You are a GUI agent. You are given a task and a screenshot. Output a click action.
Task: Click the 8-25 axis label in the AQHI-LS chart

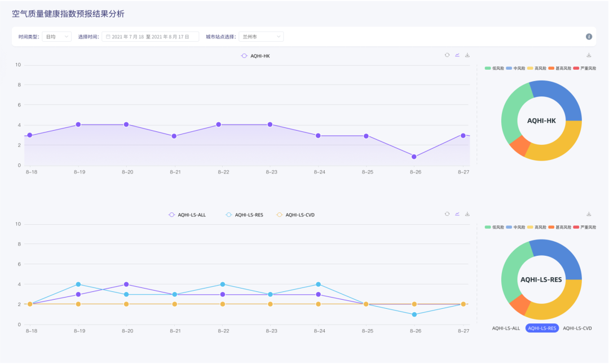(368, 331)
